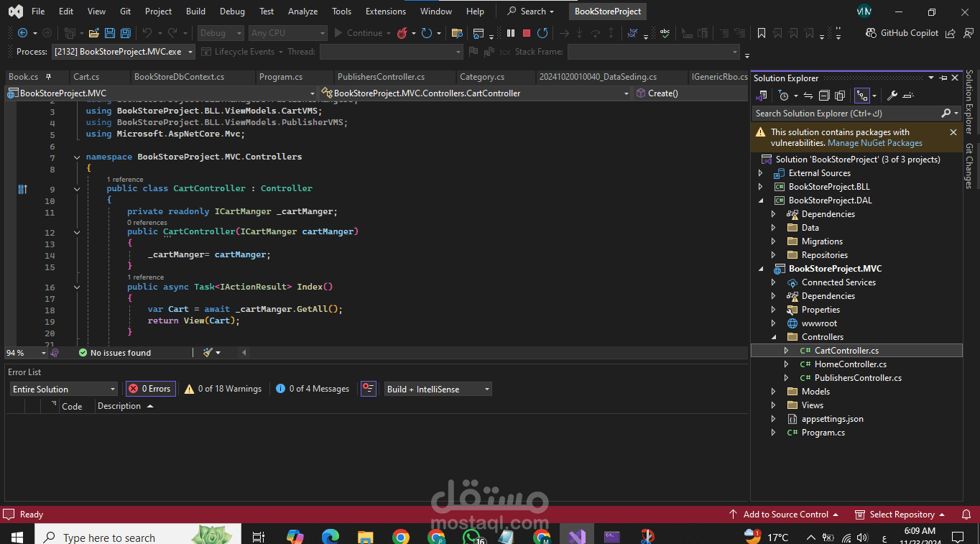This screenshot has height=544, width=980.
Task: Click the spell checker abc icon
Action: pyautogui.click(x=665, y=33)
